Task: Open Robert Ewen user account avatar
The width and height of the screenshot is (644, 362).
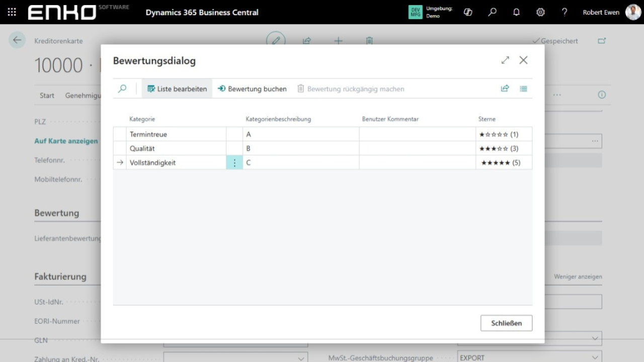Action: click(633, 12)
